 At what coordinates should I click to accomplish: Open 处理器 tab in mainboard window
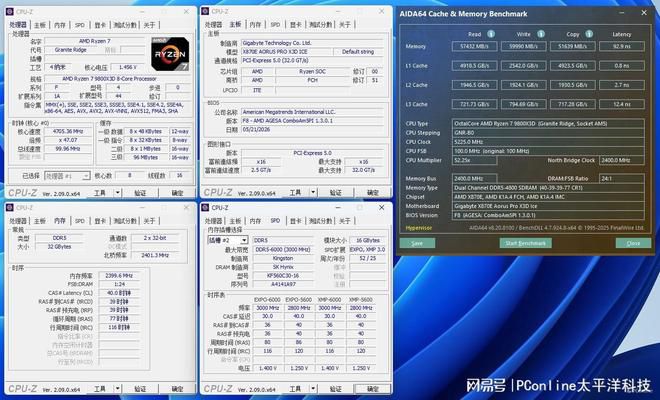(213, 25)
